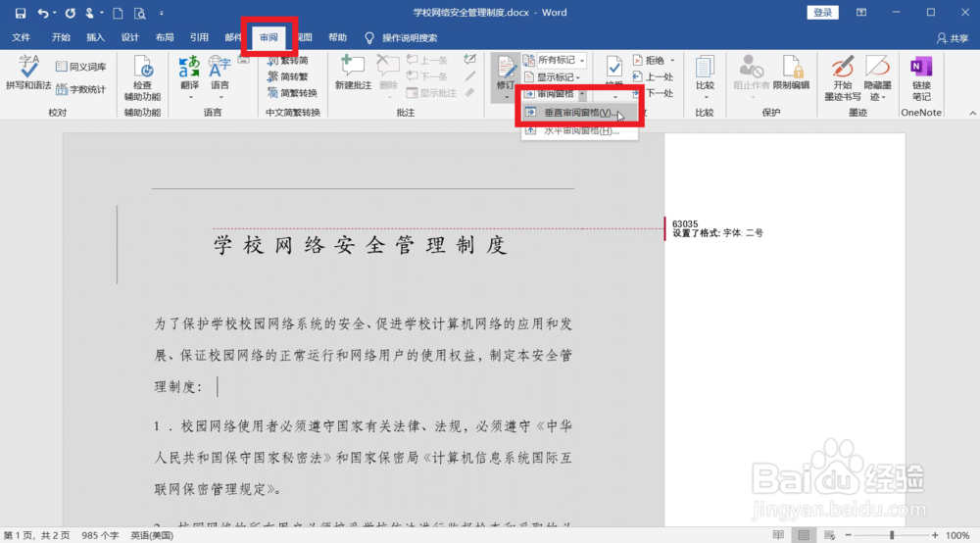Click the Save icon in the title bar

click(x=20, y=13)
